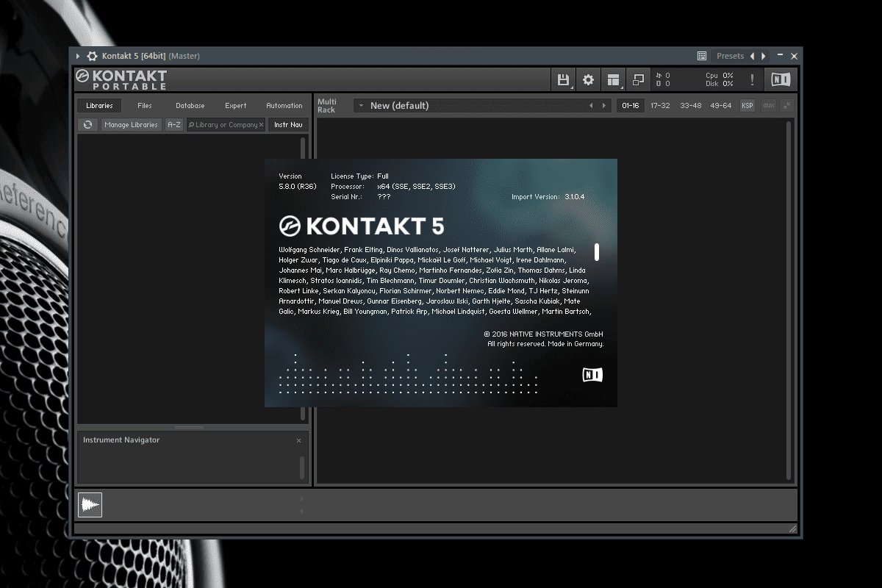
Task: Click version text 5.8.0 (R36)
Action: 298,187
